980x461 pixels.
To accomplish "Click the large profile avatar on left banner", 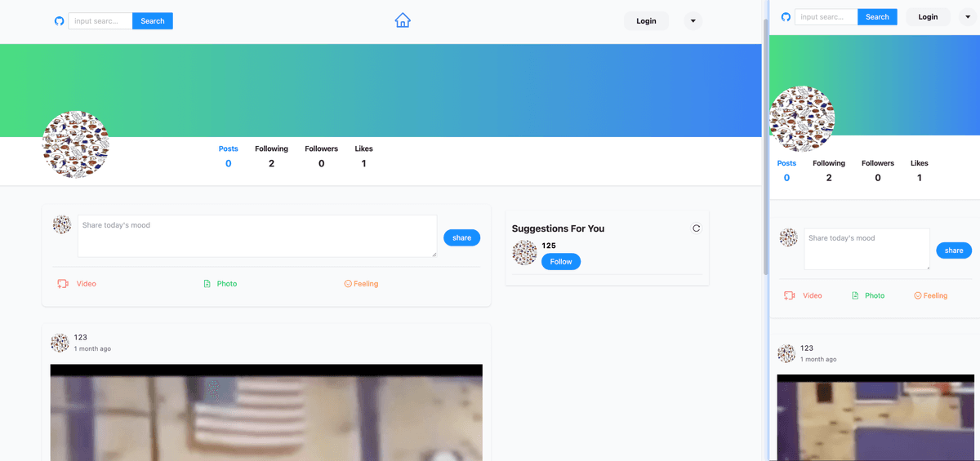I will point(76,144).
